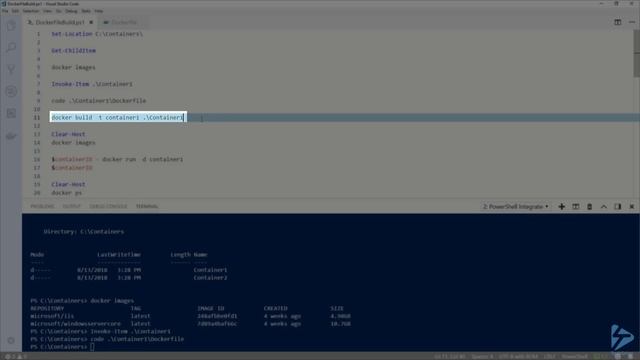Click microsoft/windowsservercore in terminal output
Screen dimensions: 640x360
coord(76,324)
